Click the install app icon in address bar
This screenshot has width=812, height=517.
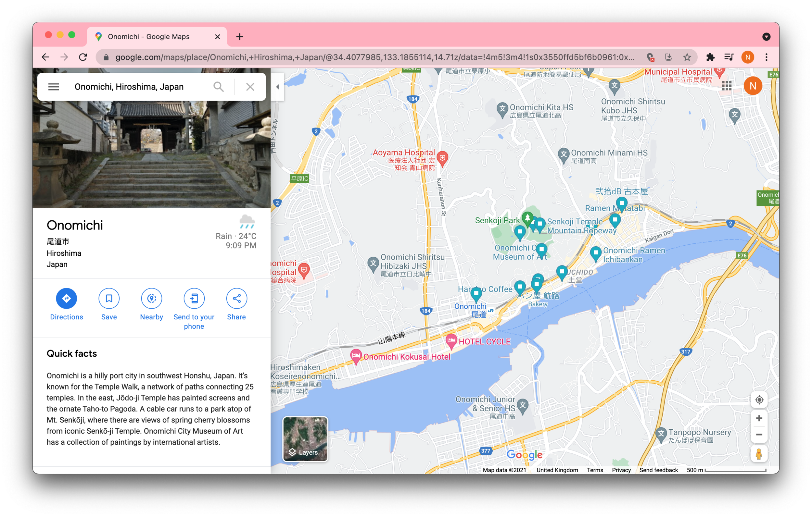[668, 57]
